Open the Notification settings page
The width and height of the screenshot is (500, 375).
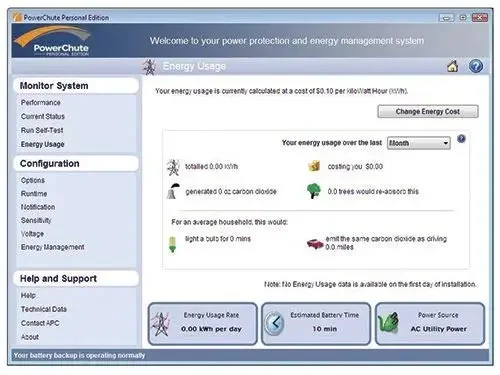[x=38, y=207]
